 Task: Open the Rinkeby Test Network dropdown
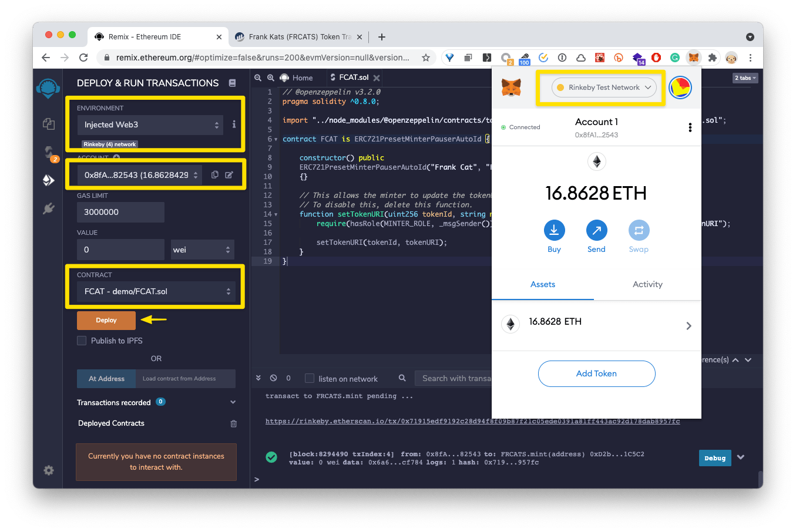[x=604, y=87]
